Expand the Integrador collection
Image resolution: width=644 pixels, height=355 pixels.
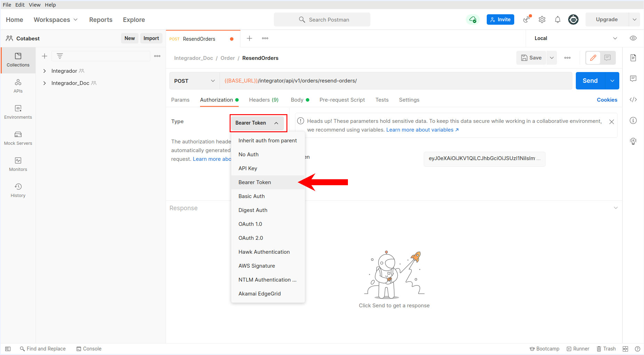(45, 71)
